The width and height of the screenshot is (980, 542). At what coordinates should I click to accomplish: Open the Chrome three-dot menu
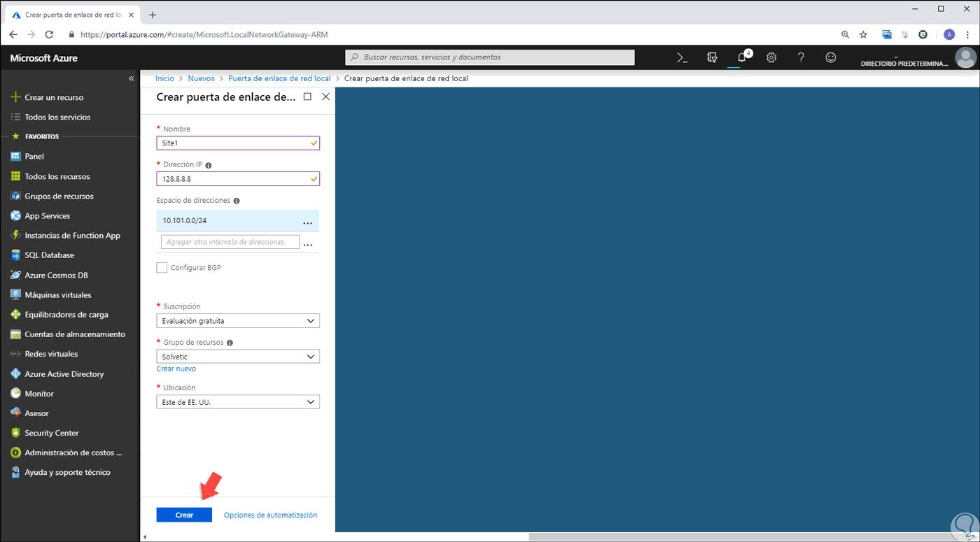coord(968,34)
